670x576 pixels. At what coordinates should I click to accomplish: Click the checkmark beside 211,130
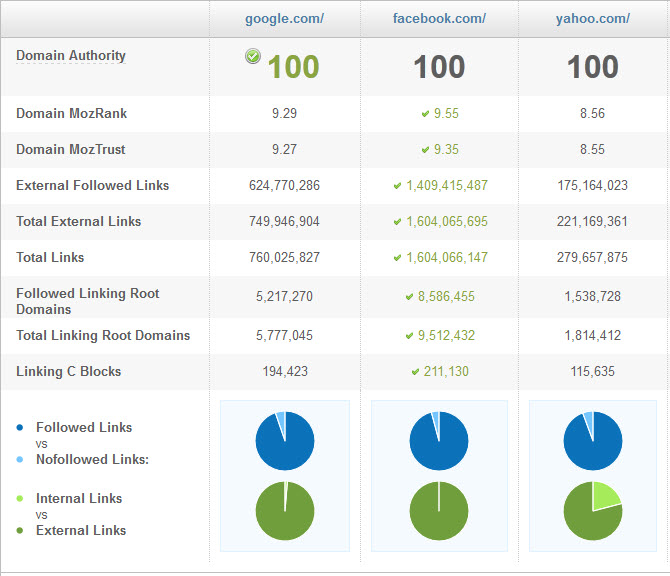[415, 372]
